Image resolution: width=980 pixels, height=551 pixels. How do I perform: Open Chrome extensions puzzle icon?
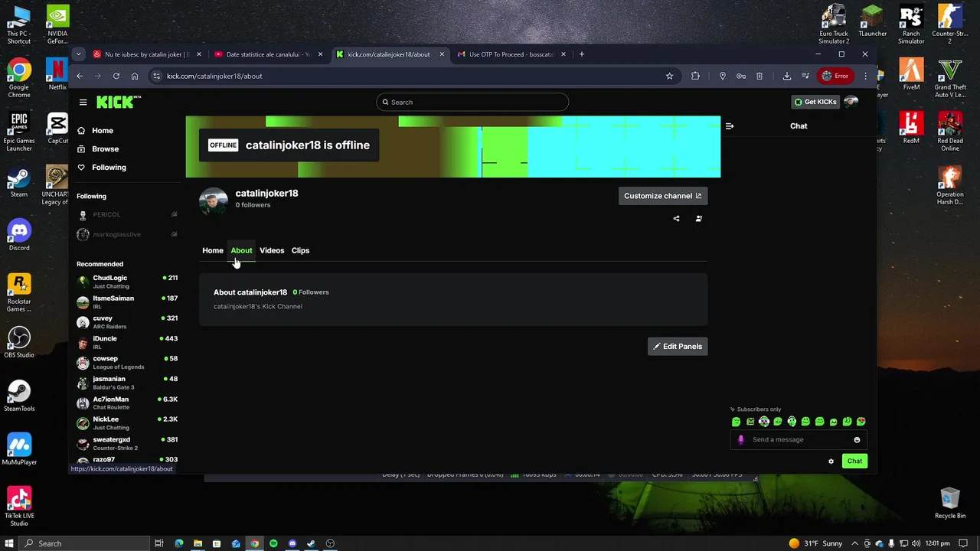tap(695, 76)
